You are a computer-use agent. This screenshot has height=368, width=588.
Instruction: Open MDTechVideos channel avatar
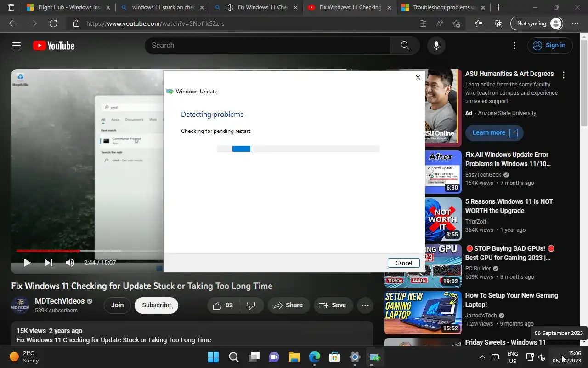[20, 305]
